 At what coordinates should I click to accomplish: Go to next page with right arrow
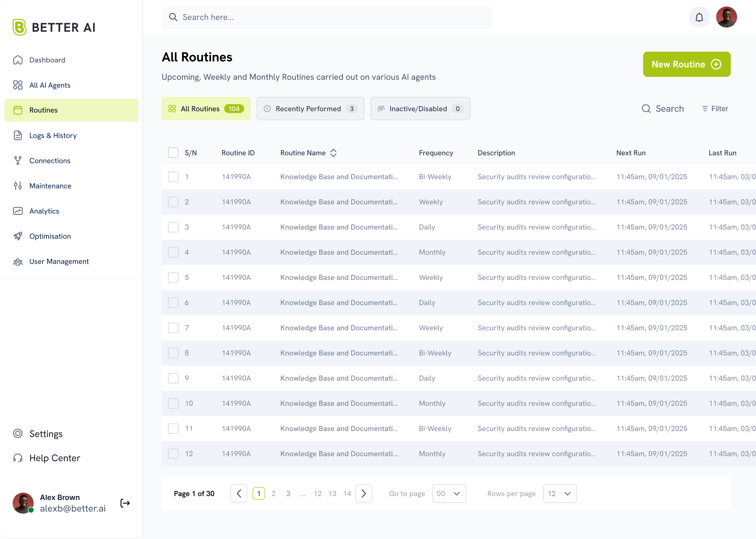click(364, 494)
